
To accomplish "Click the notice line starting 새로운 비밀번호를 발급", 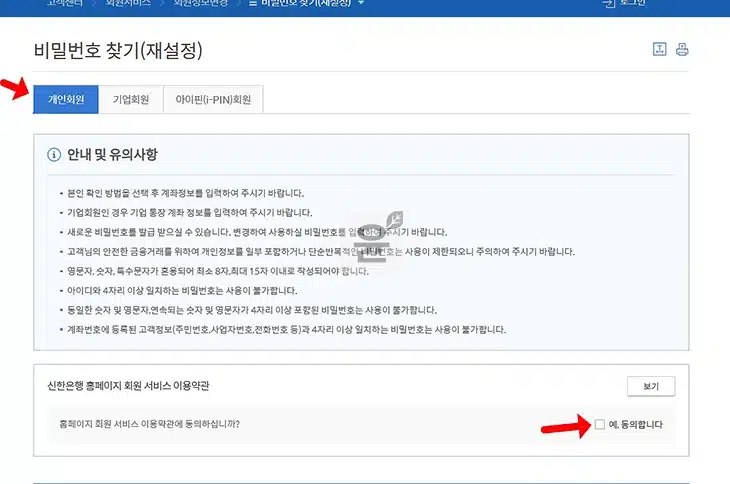I will pyautogui.click(x=257, y=232).
